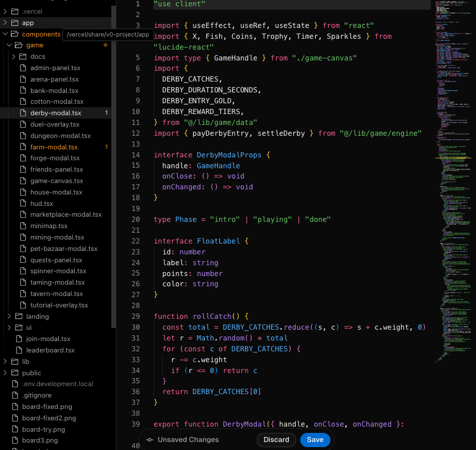Open quests-panel.tsx in the file tree
Image resolution: width=476 pixels, height=450 pixels.
coord(56,260)
